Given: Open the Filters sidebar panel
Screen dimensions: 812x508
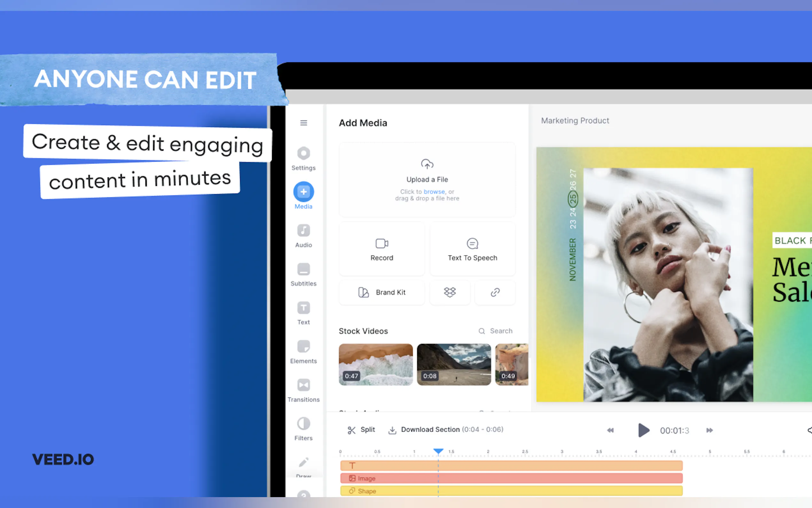Looking at the screenshot, I should [303, 428].
